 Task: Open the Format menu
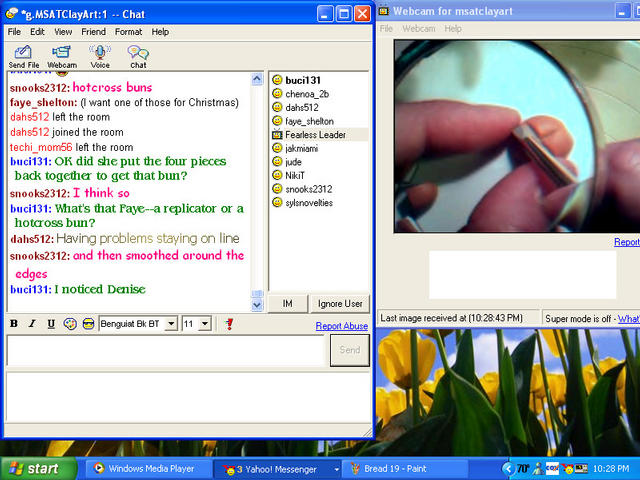point(128,32)
